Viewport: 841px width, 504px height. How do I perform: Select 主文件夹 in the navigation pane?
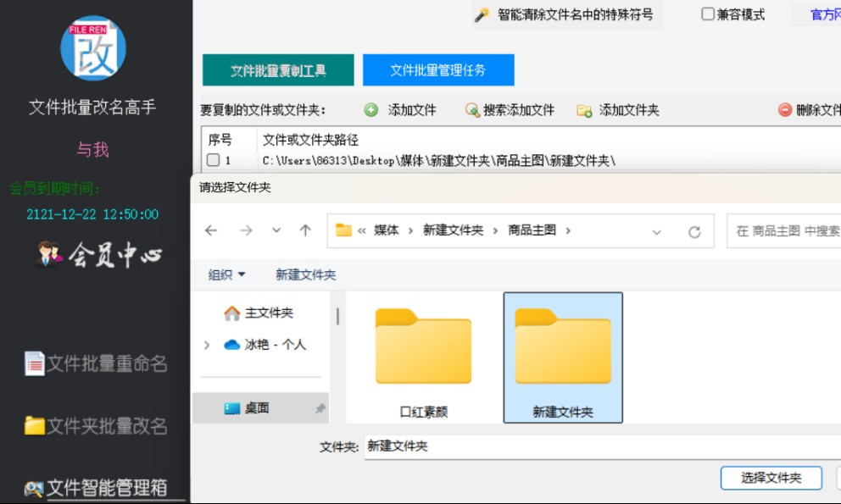coord(259,313)
